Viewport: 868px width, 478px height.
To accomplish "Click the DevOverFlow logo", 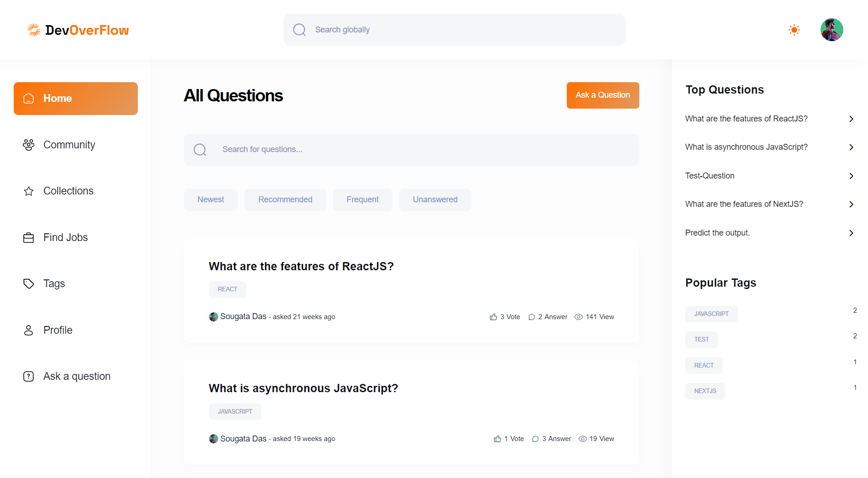I will point(78,30).
